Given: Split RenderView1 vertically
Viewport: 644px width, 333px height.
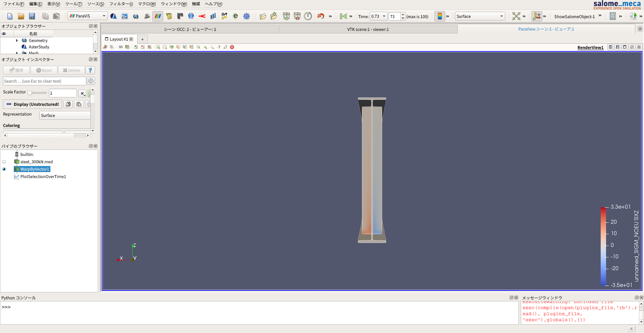Looking at the screenshot, I should click(617, 47).
